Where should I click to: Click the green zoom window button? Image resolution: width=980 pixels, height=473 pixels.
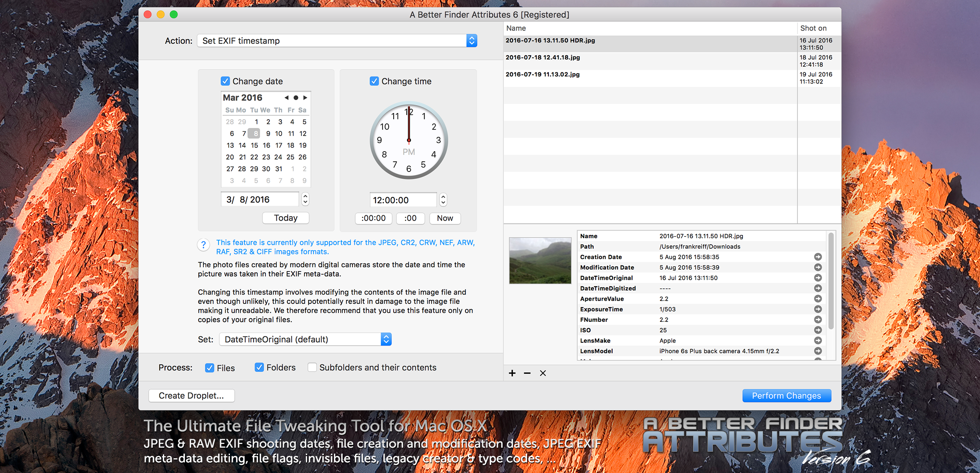[174, 14]
